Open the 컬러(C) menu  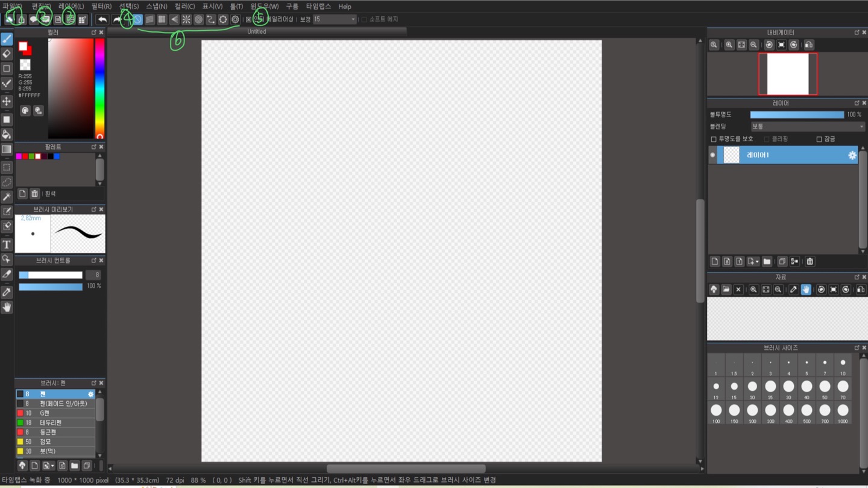click(184, 6)
